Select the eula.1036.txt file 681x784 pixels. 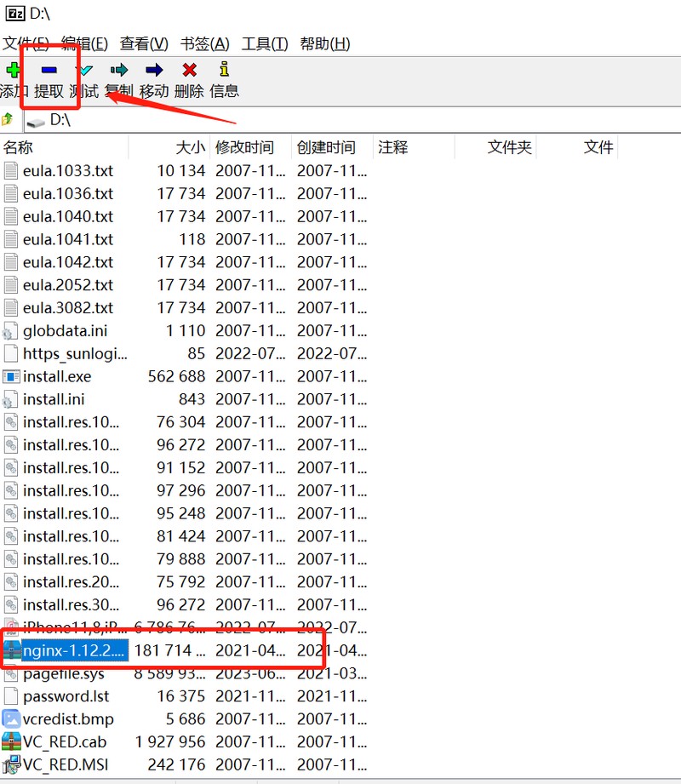point(68,193)
